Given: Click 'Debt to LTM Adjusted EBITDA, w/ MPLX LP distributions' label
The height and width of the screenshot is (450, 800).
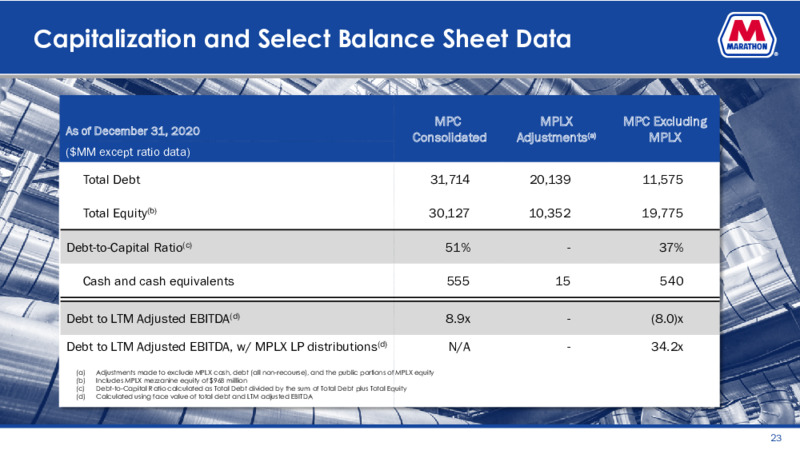Looking at the screenshot, I should [227, 347].
